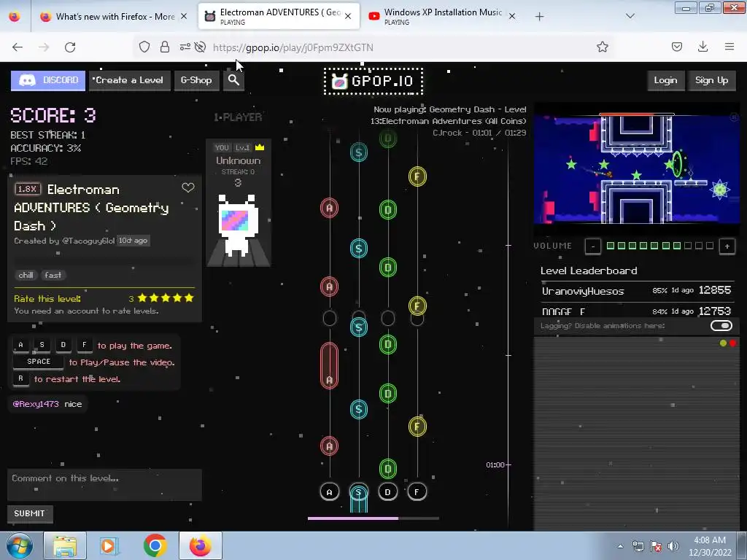Rate the level with the fifth star

pos(189,298)
